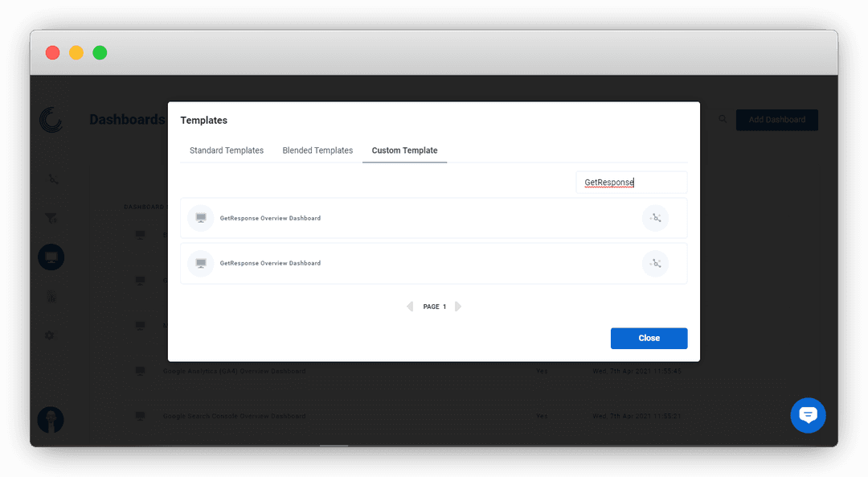This screenshot has width=868, height=477.
Task: Click the yellow minimize window button
Action: [76, 52]
